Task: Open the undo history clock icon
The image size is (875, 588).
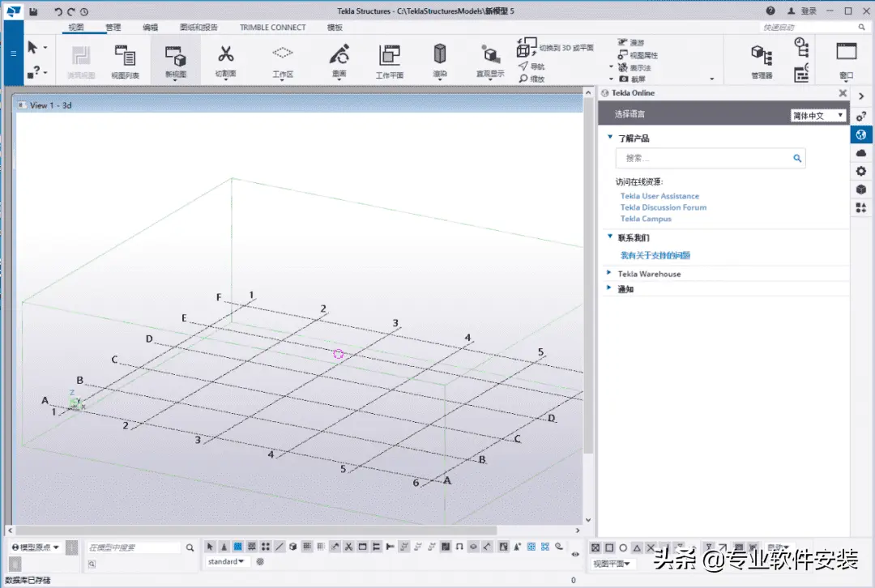Action: (83, 11)
